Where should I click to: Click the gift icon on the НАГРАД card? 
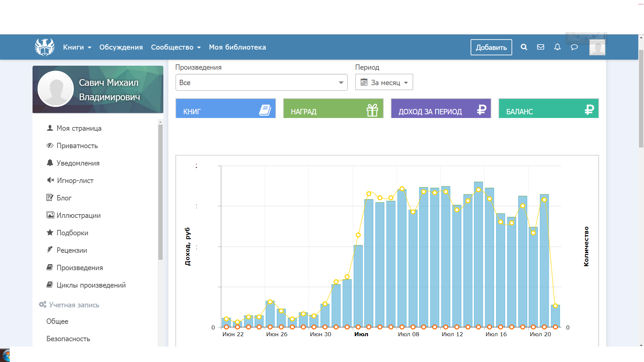[x=372, y=110]
